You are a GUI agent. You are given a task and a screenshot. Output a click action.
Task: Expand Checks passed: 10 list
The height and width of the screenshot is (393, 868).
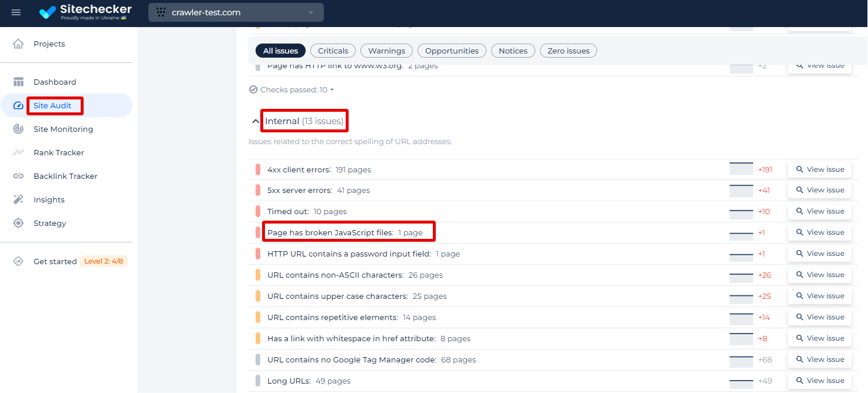pos(291,89)
